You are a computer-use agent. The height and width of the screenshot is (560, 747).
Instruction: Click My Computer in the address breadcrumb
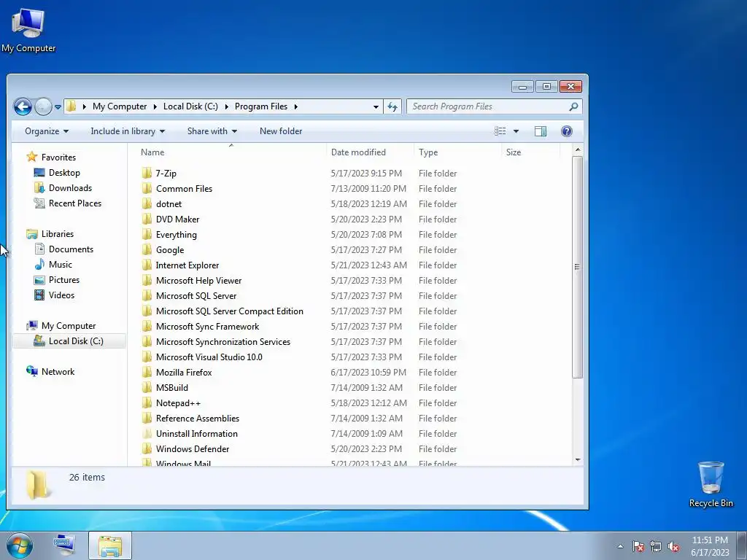(120, 106)
